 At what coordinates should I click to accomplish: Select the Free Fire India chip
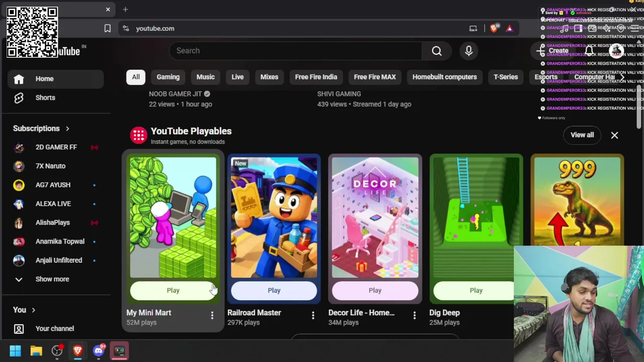[316, 77]
